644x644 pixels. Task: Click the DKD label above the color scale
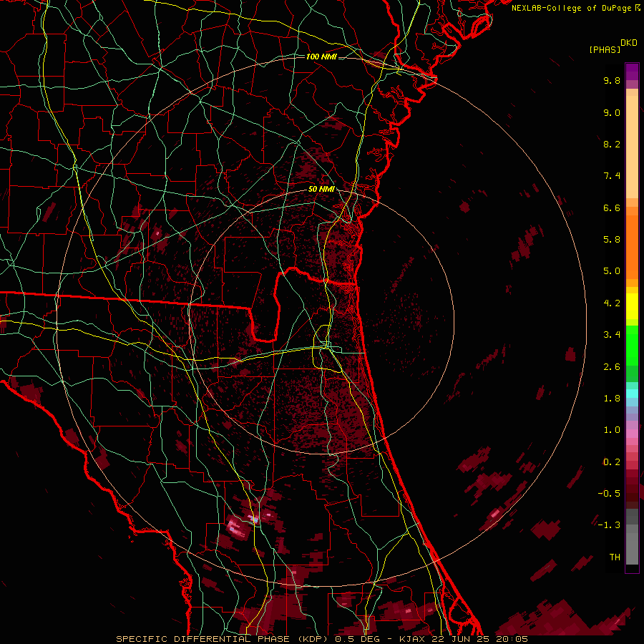(629, 43)
